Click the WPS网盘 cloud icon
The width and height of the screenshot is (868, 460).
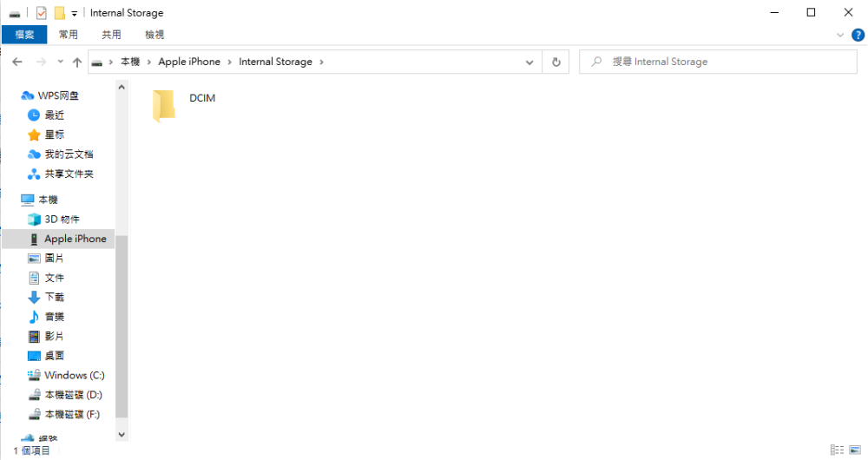point(27,95)
